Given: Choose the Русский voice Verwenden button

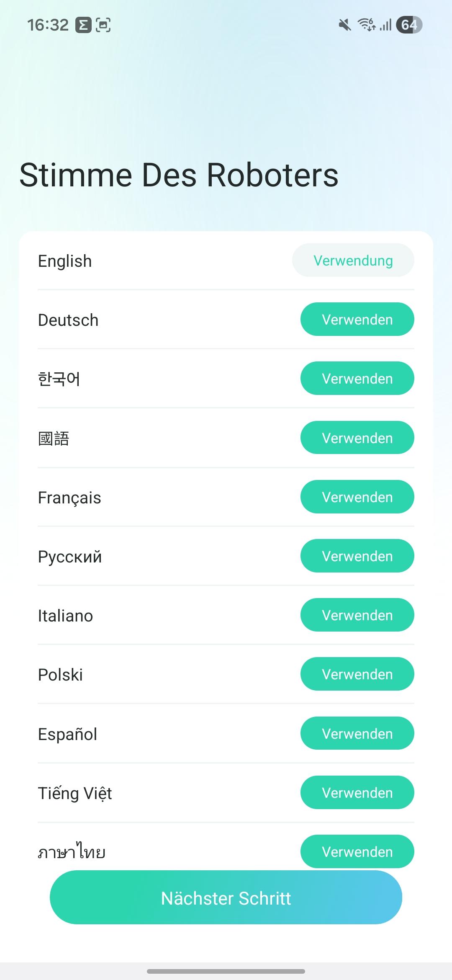Looking at the screenshot, I should (357, 556).
